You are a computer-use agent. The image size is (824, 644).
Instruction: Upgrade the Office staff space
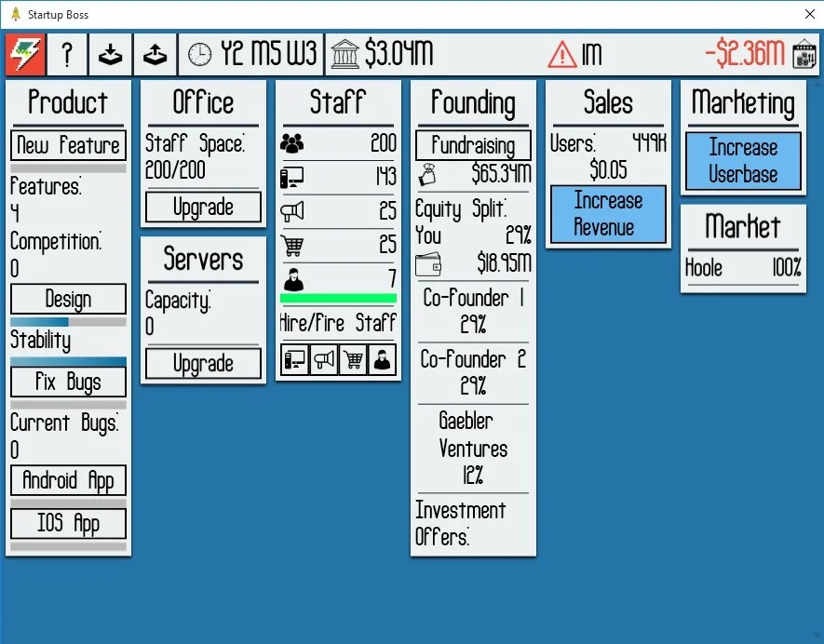coord(203,207)
